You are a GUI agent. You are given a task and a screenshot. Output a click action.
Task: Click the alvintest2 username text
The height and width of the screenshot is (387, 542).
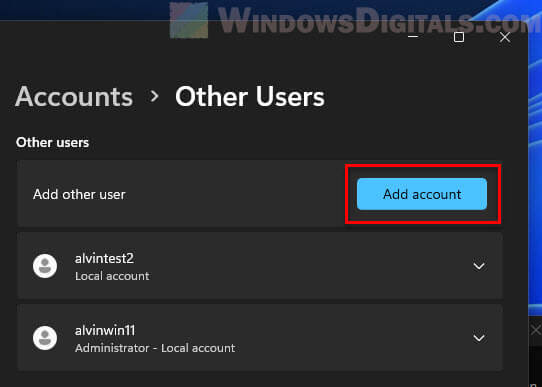[104, 258]
